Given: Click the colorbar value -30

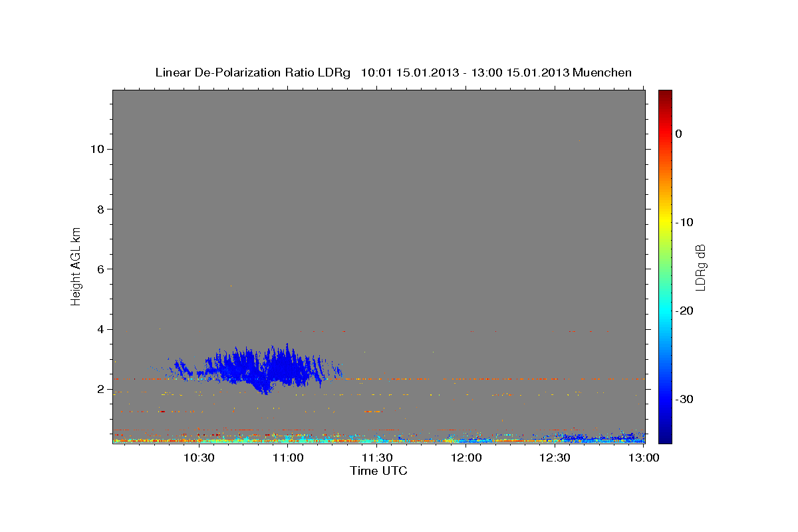Looking at the screenshot, I should point(684,399).
